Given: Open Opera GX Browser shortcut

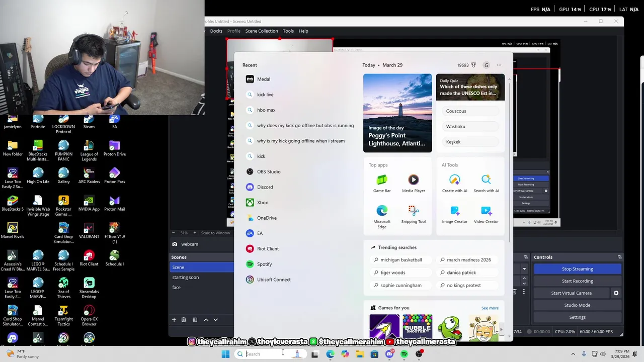Looking at the screenshot, I should [x=89, y=316].
